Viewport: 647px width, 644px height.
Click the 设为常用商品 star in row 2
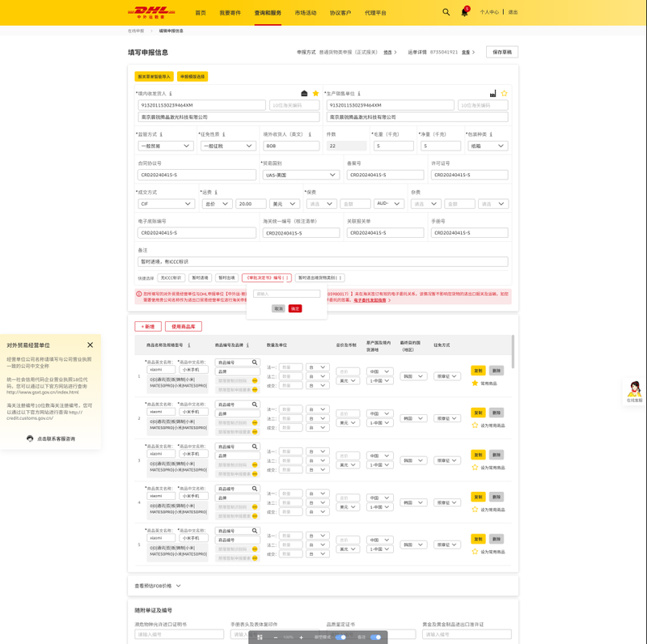tap(475, 426)
